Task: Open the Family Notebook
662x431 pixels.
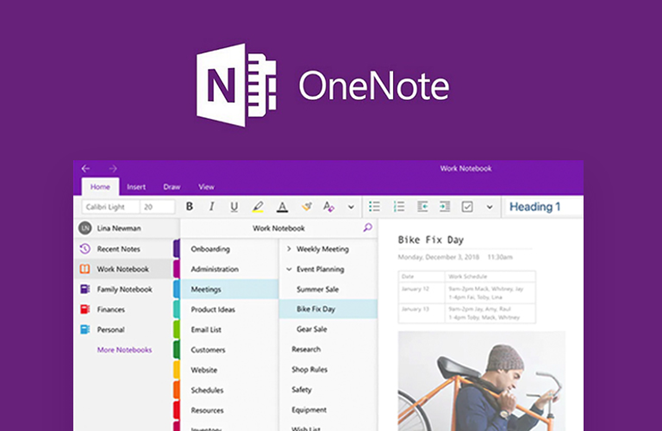Action: click(123, 289)
